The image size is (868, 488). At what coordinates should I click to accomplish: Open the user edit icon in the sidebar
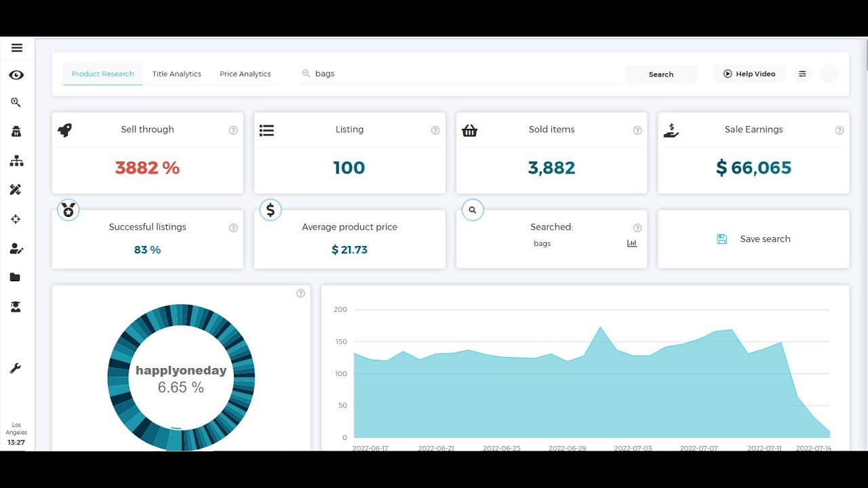pos(16,249)
